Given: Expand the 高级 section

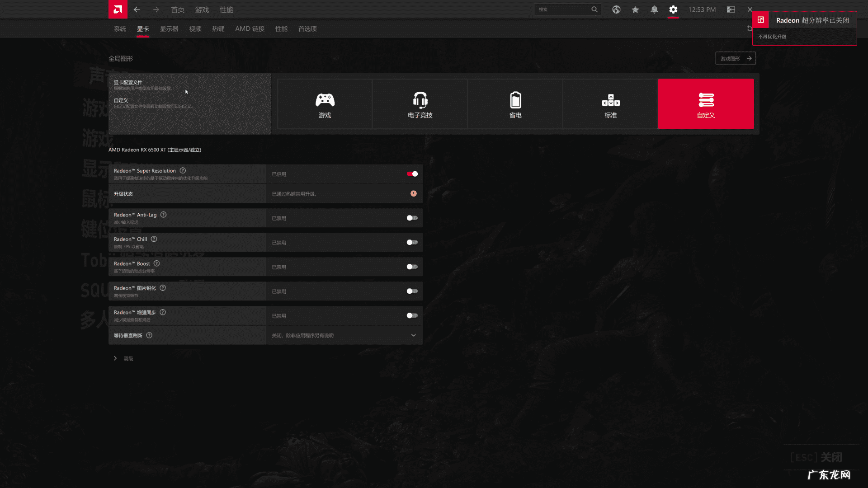Looking at the screenshot, I should pyautogui.click(x=123, y=358).
